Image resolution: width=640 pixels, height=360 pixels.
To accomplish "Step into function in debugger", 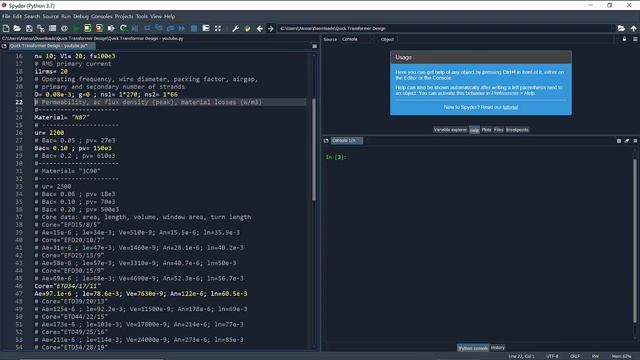I will pos(159,28).
